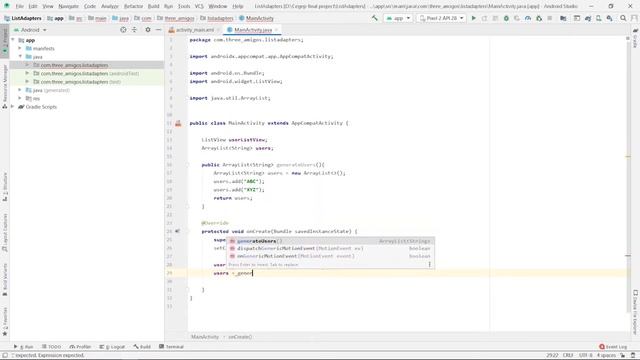Click the Attach debugger to process icon

pyautogui.click(x=539, y=18)
